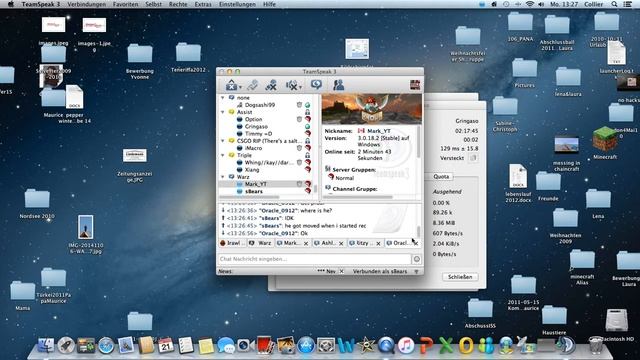Toggle mute speakers toolbar icon
This screenshot has height=360, width=640.
[x=292, y=85]
